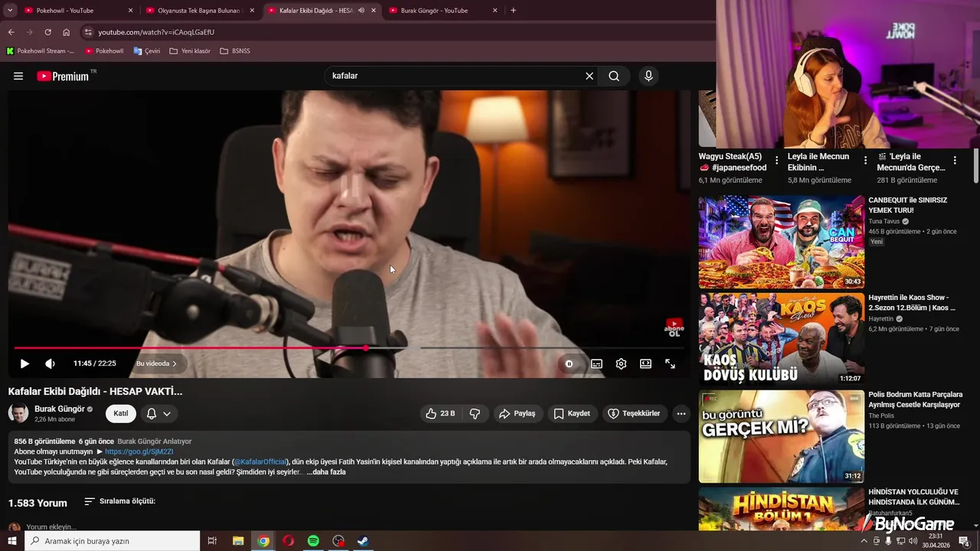Open Burak Güngör channel avatar

click(x=18, y=413)
